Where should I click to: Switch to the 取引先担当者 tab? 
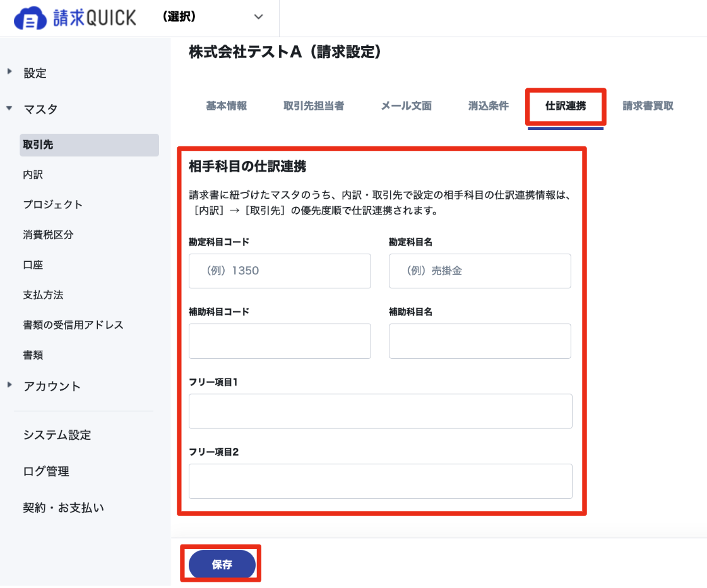(314, 106)
